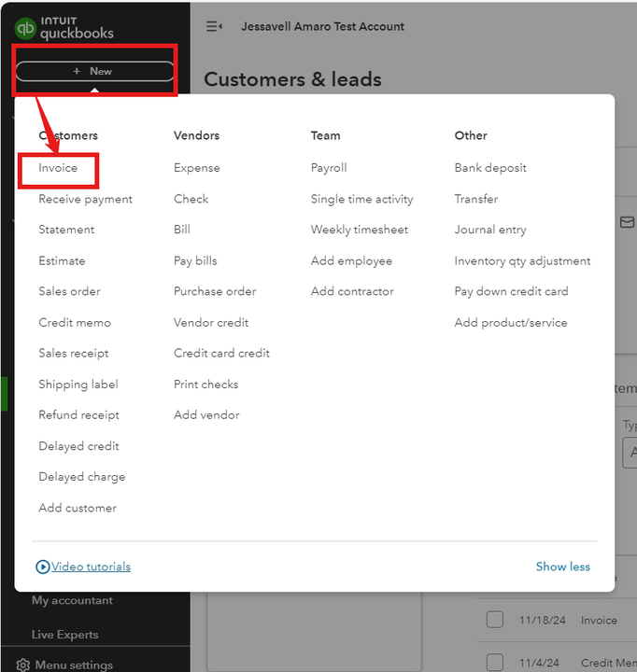Check the 11/18/24 Invoice row checkbox

click(495, 620)
